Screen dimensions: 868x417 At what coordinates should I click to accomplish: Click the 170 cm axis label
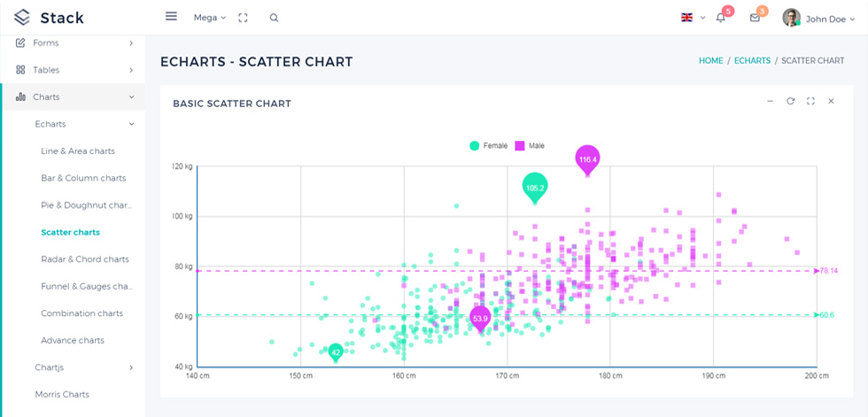(x=507, y=376)
